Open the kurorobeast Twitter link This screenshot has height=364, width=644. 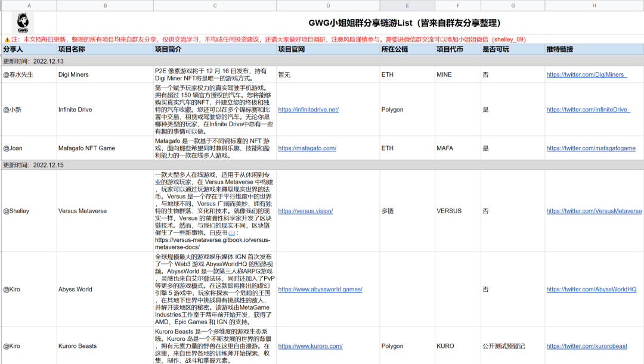(587, 346)
